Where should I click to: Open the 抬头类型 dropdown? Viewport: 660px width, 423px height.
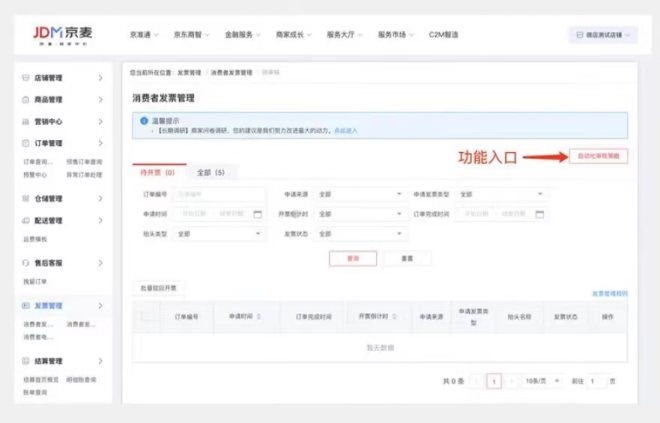(218, 234)
